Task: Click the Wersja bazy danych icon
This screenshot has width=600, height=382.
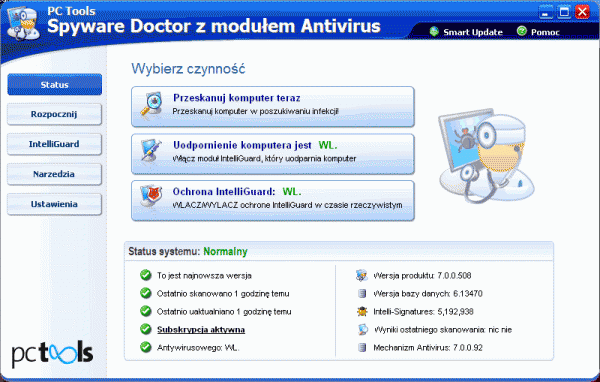Action: click(362, 293)
